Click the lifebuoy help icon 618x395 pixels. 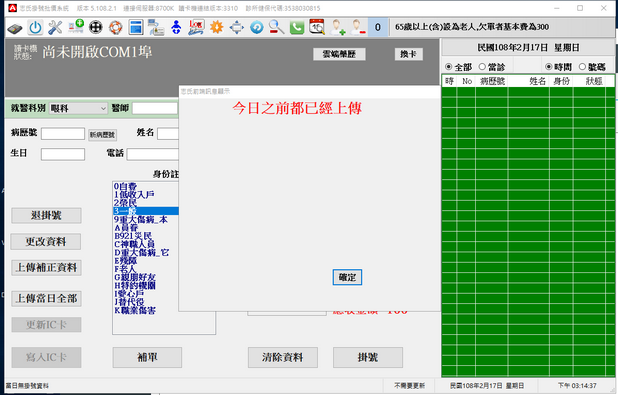[115, 27]
